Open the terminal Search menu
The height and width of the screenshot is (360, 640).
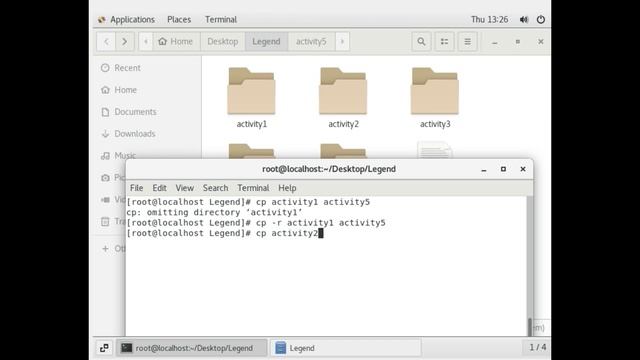tap(216, 188)
